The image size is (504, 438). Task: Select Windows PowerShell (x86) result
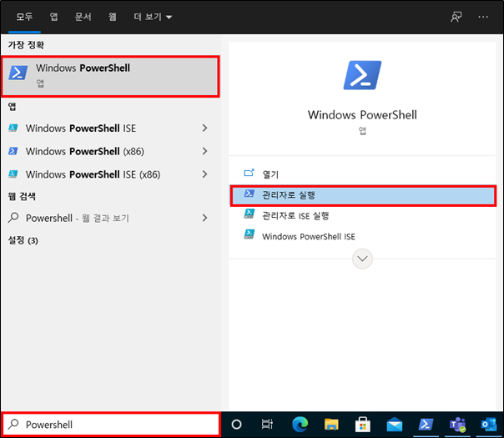99,151
